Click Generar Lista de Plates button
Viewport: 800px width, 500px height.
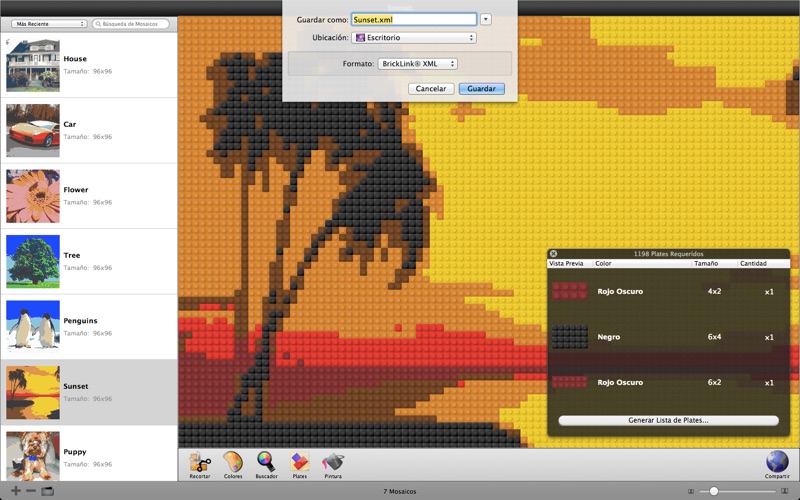coord(668,420)
